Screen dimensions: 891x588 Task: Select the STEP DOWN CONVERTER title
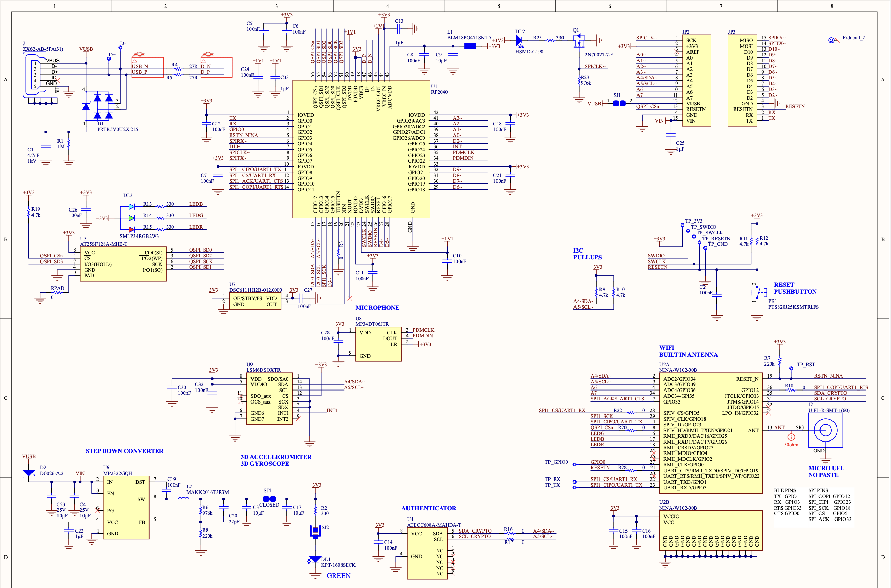(125, 451)
